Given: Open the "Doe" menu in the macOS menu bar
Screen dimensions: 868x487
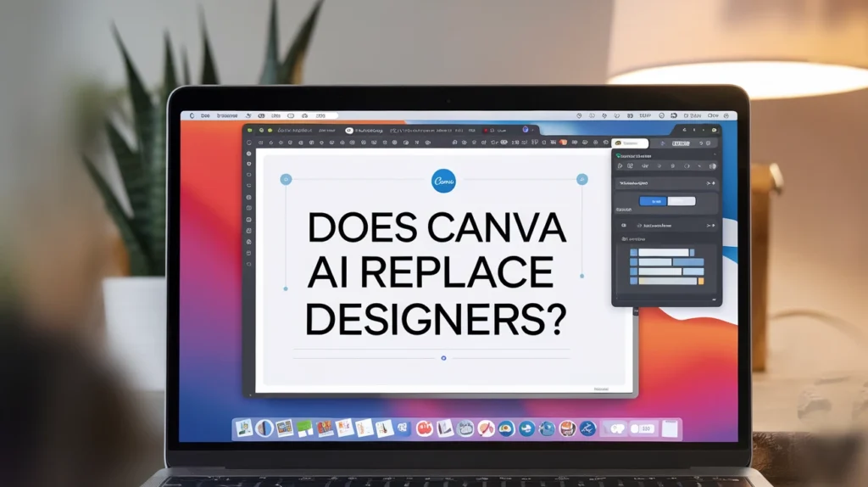Looking at the screenshot, I should coord(205,115).
